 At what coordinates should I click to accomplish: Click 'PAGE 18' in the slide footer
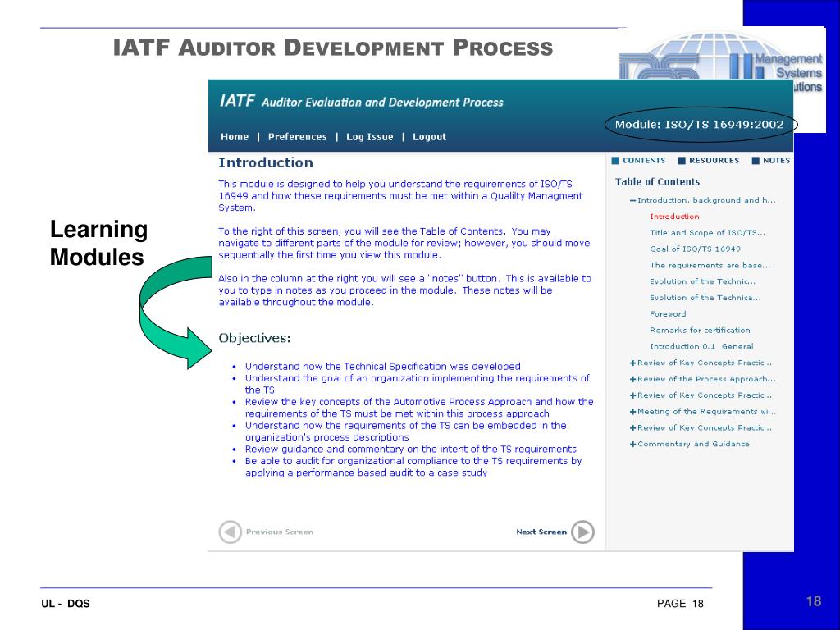680,604
